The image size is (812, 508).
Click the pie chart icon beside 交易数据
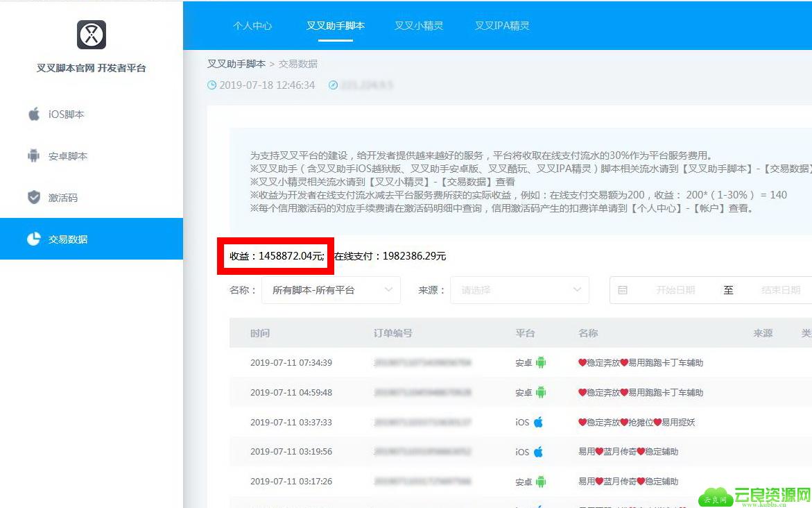point(34,239)
